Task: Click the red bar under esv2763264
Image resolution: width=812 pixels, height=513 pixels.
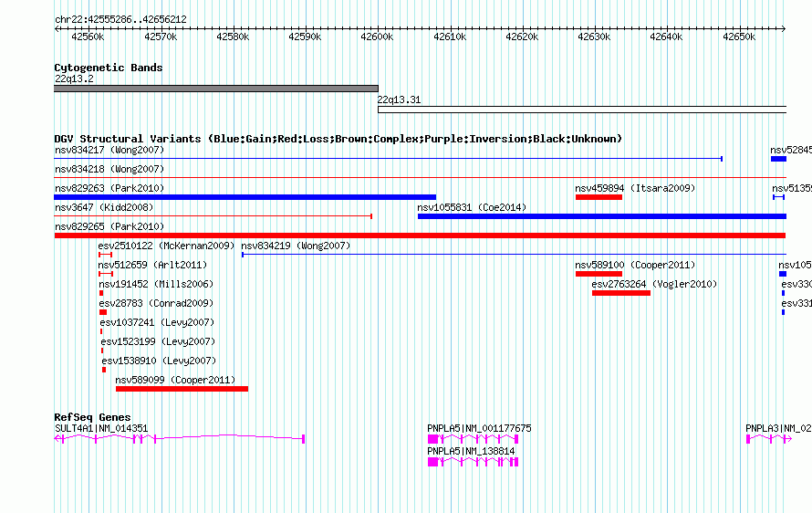Action: click(x=621, y=293)
